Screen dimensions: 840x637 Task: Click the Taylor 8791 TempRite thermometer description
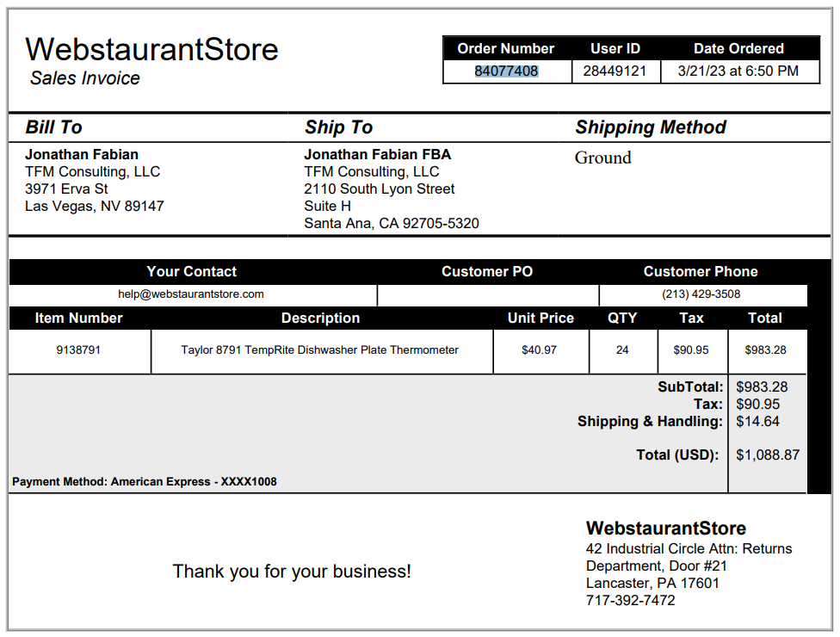(320, 349)
